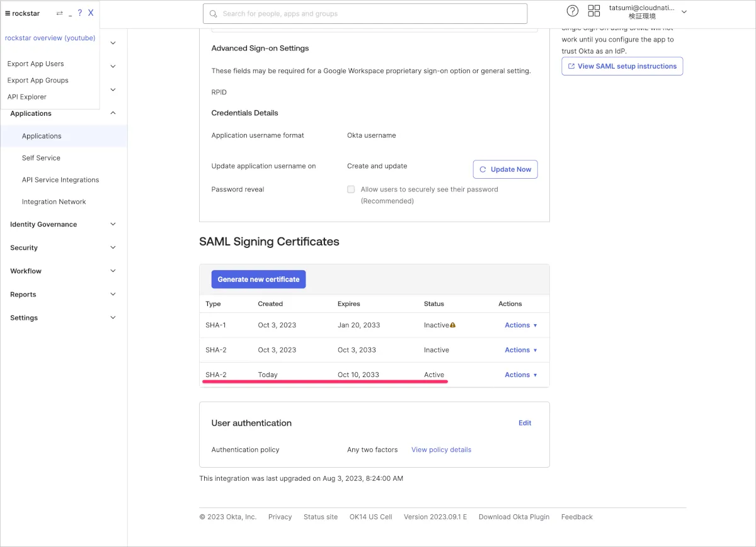Click the rockstar panel question mark

coord(80,13)
